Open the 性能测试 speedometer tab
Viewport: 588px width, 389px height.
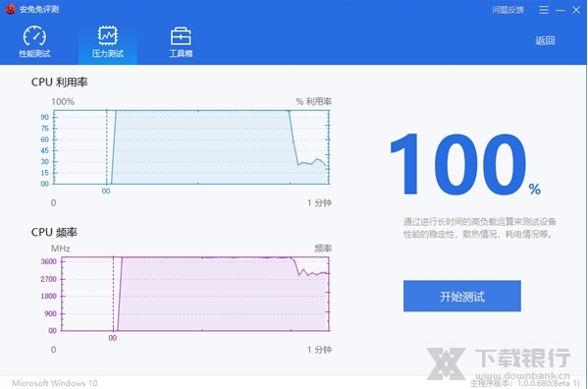coord(34,42)
